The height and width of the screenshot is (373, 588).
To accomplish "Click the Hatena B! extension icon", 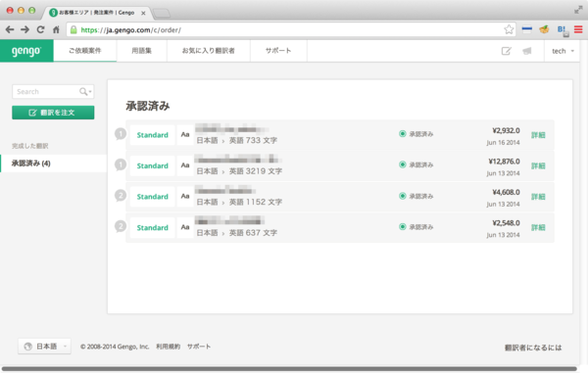I will 563,30.
